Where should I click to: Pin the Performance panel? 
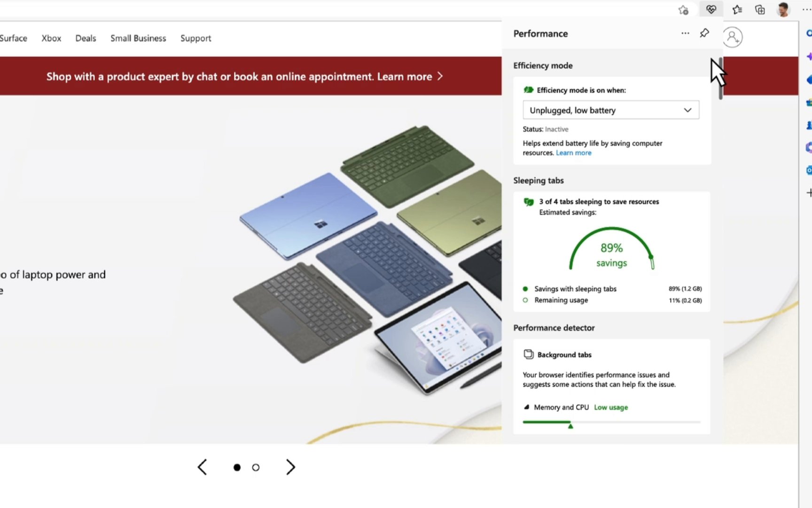(x=704, y=33)
